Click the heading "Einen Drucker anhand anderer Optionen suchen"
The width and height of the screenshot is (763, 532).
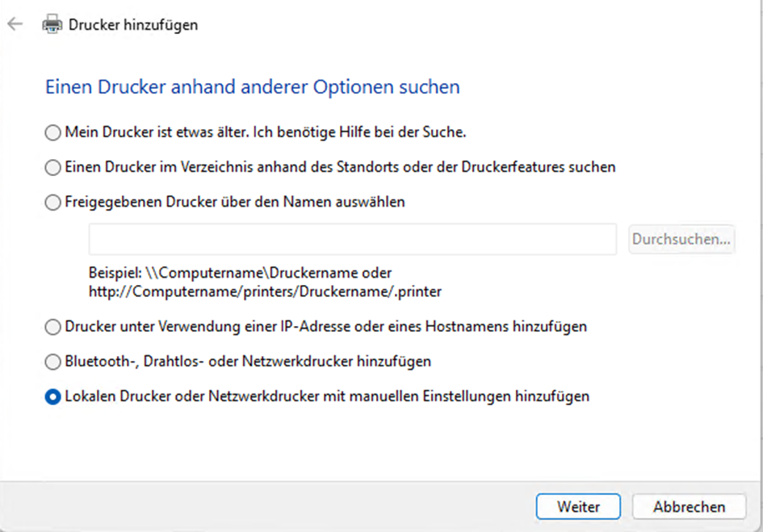(252, 86)
